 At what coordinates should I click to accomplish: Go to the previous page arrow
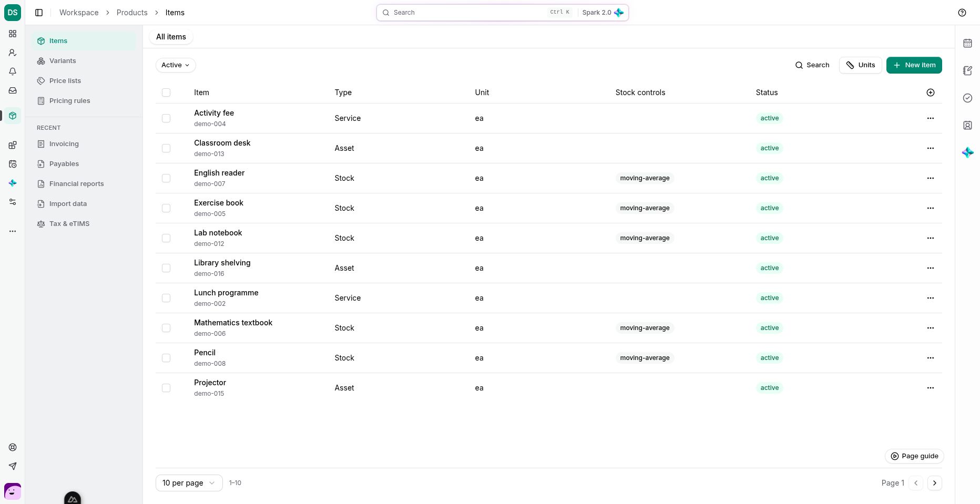coord(916,483)
